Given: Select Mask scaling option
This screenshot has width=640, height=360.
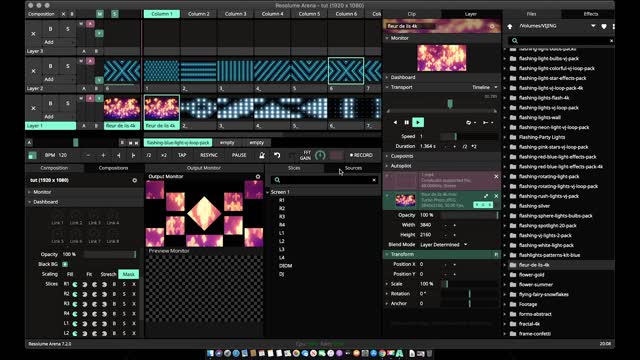Looking at the screenshot, I should 129,274.
